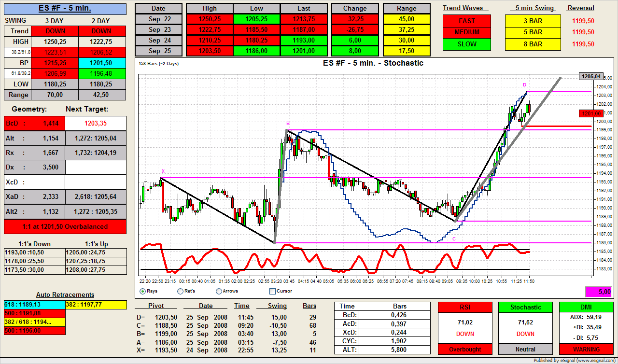Click the green DMI indicator header
Image resolution: width=618 pixels, height=364 pixels.
(x=586, y=307)
